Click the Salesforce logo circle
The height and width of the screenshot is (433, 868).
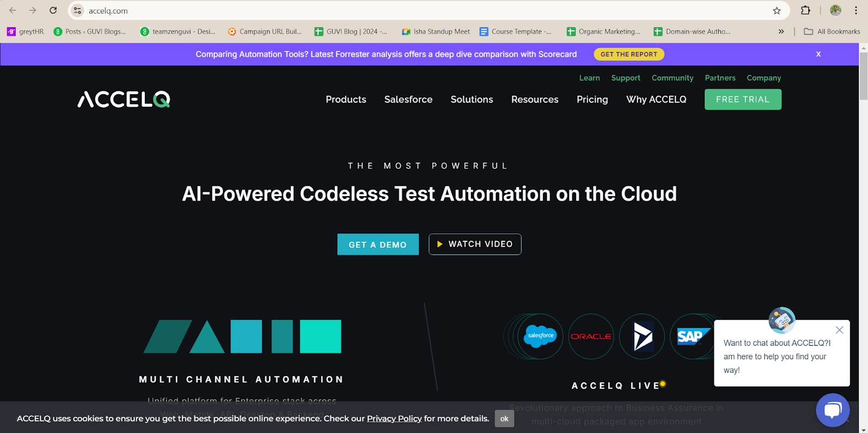(540, 337)
